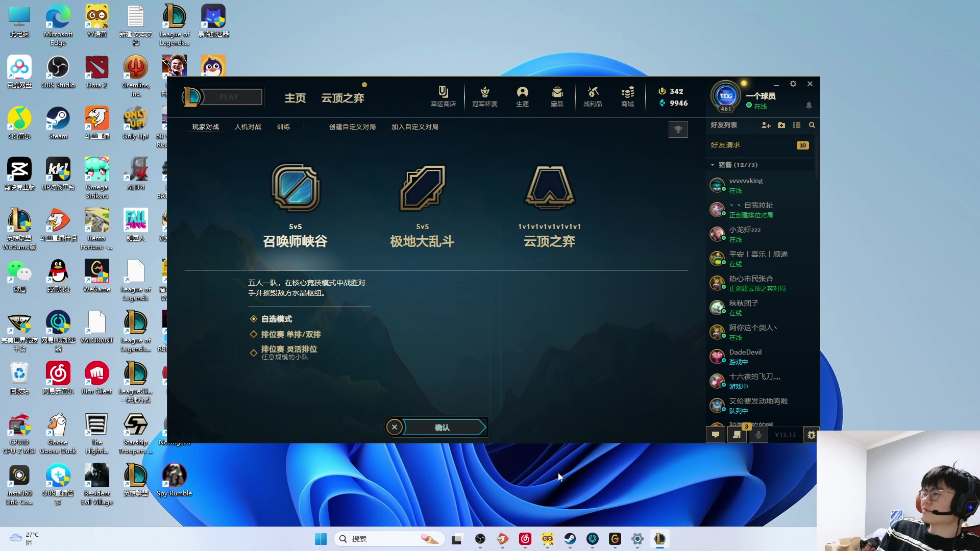The image size is (980, 551).
Task: Open 云顶之弈 top navigation tab
Action: click(342, 98)
